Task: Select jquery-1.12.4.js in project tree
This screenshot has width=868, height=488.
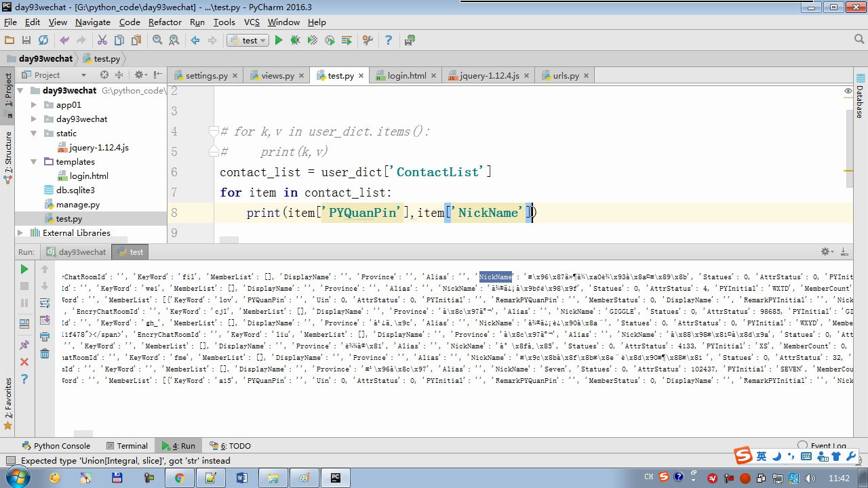Action: pos(98,148)
